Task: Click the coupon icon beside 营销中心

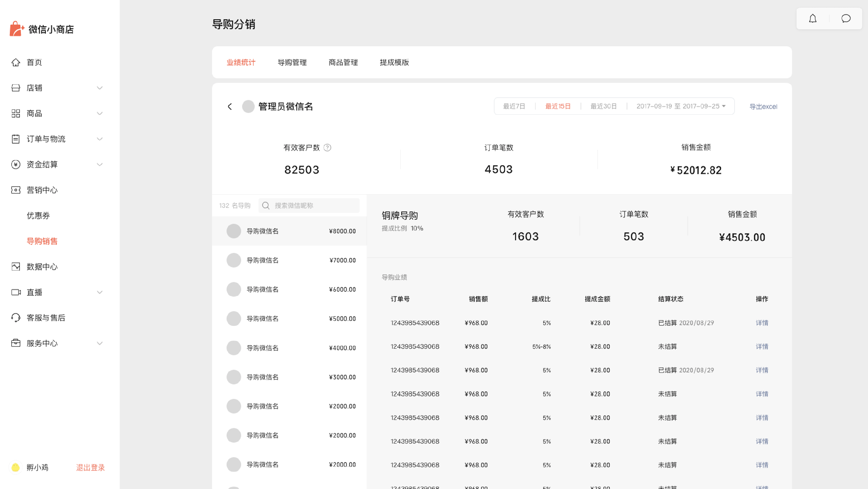Action: (x=15, y=190)
